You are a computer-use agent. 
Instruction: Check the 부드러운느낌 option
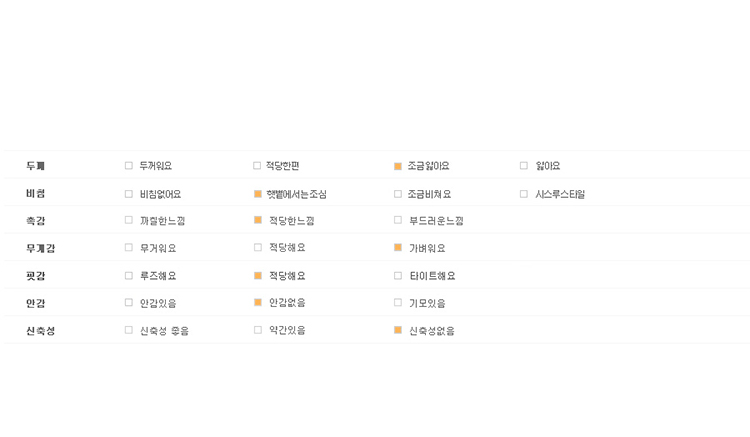point(397,220)
